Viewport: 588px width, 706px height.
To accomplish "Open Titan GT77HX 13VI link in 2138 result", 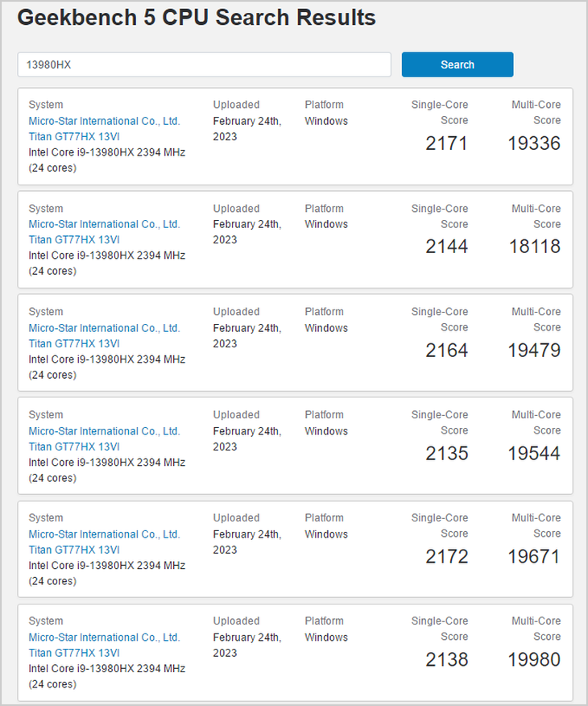I will (x=74, y=653).
